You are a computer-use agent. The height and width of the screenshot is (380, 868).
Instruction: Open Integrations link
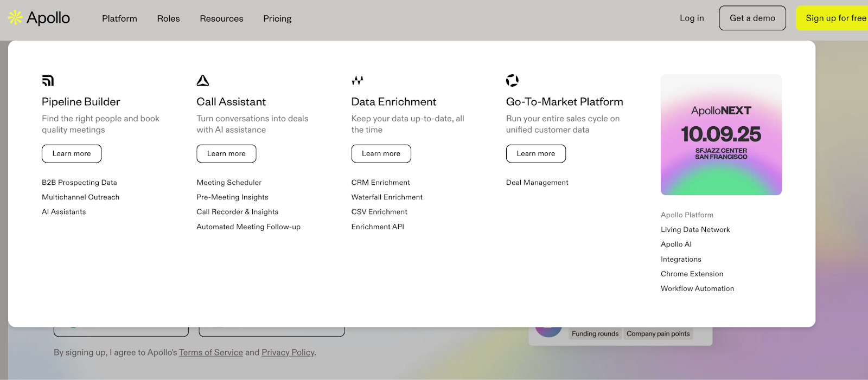point(681,259)
